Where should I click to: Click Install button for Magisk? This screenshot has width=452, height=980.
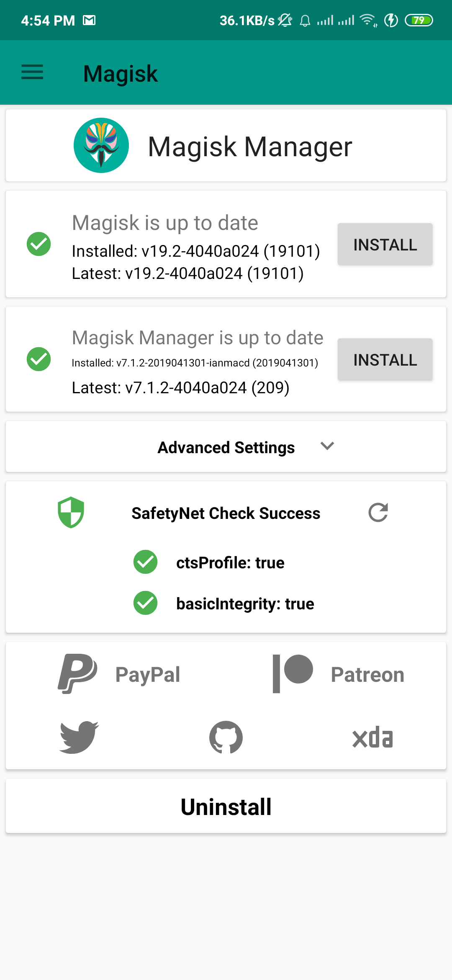[385, 245]
